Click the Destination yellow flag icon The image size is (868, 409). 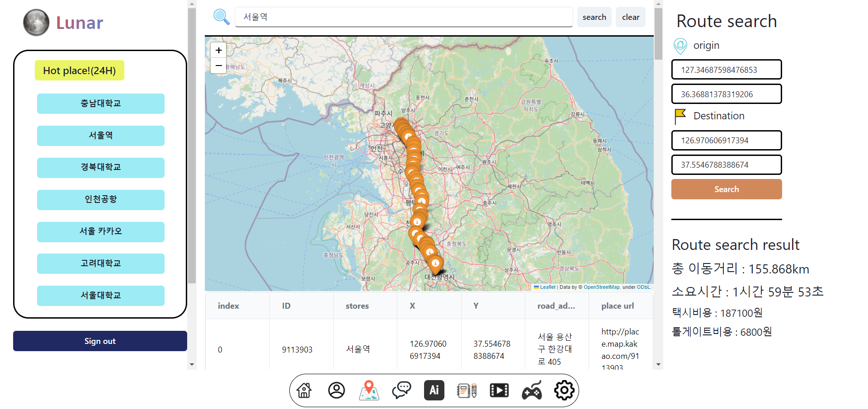(680, 116)
